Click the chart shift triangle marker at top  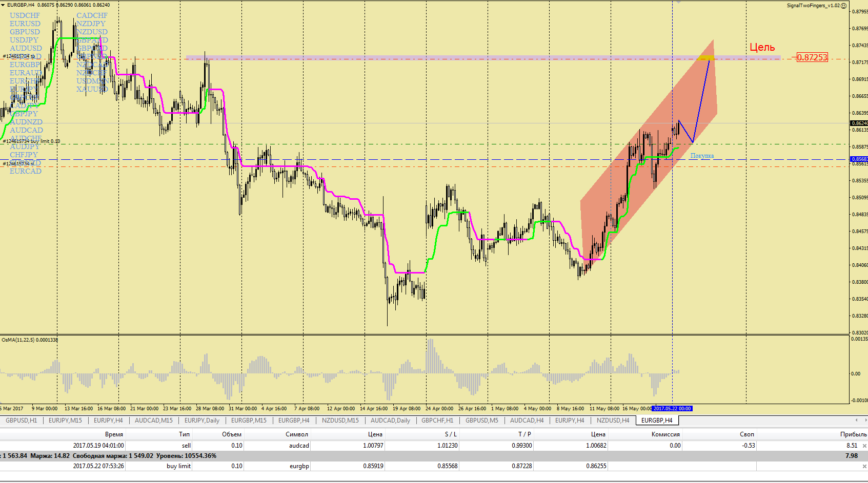point(679,2)
